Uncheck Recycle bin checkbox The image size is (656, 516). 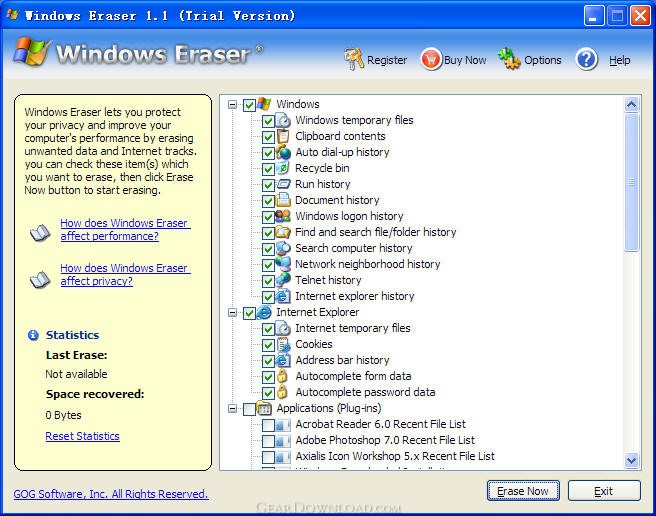coord(268,169)
